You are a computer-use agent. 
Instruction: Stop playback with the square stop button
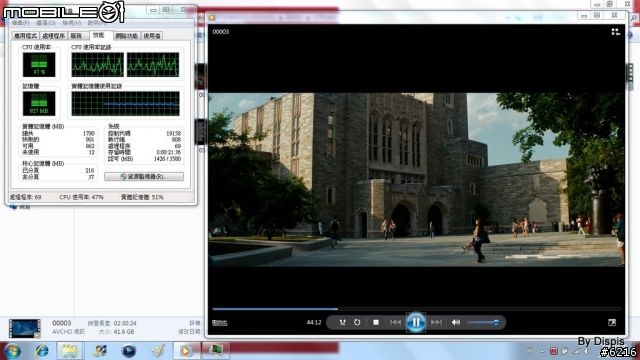click(x=376, y=322)
